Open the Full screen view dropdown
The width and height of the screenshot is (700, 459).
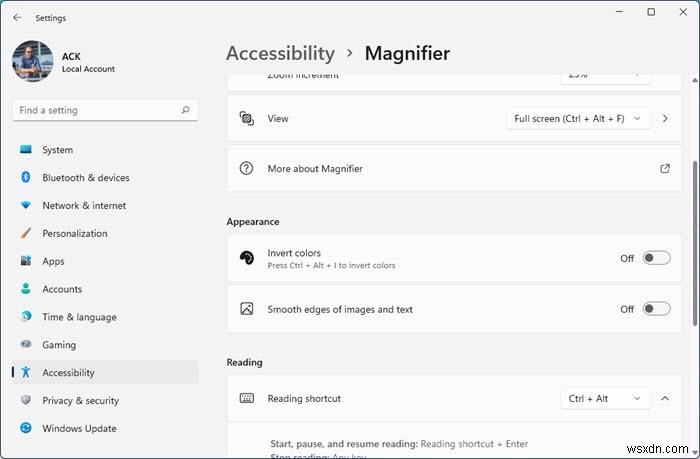(x=578, y=118)
